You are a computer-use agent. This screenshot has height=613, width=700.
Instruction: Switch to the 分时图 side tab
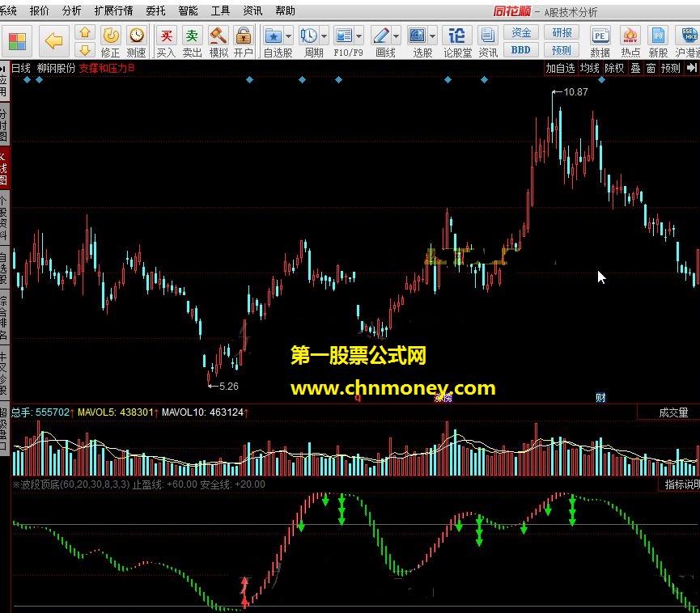coord(4,125)
